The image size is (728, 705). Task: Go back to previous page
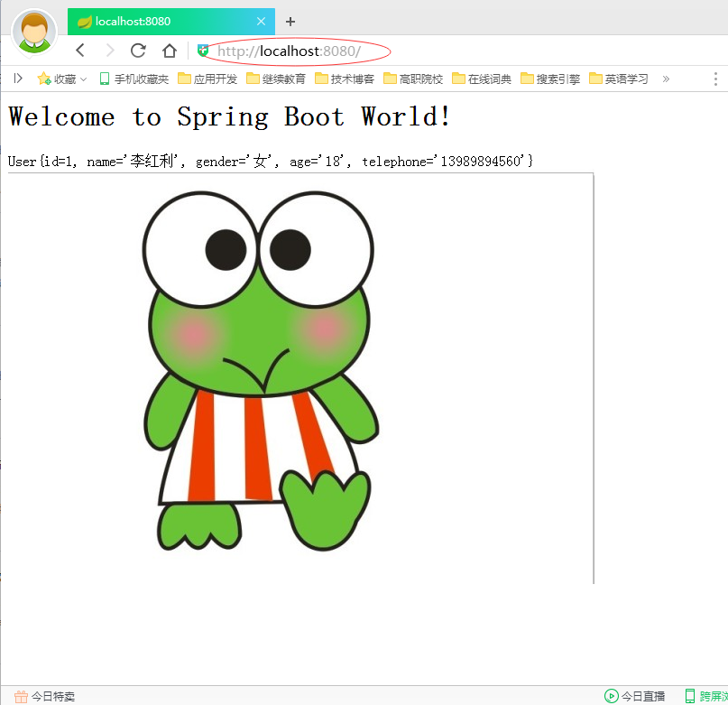point(80,51)
